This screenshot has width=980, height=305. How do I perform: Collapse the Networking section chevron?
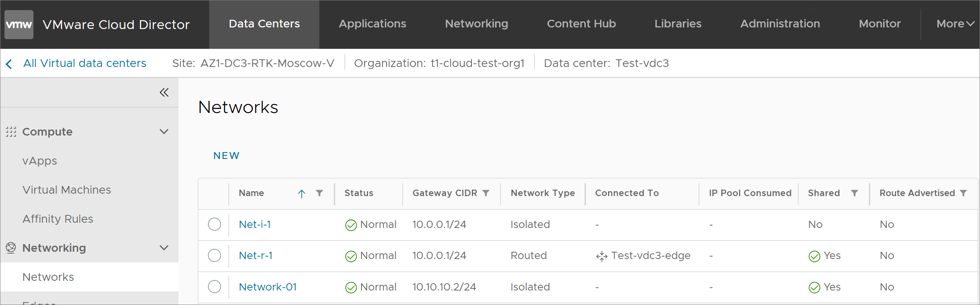[164, 248]
